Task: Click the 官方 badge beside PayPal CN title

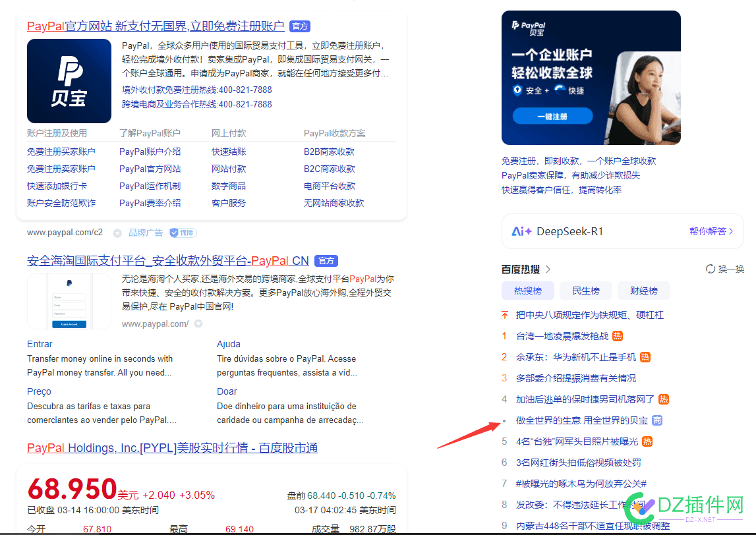Action: tap(326, 261)
